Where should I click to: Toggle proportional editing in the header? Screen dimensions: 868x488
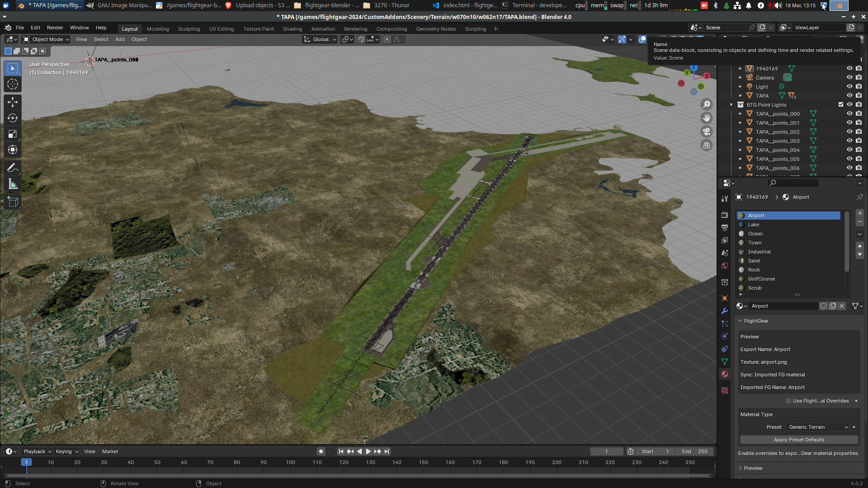pyautogui.click(x=387, y=39)
